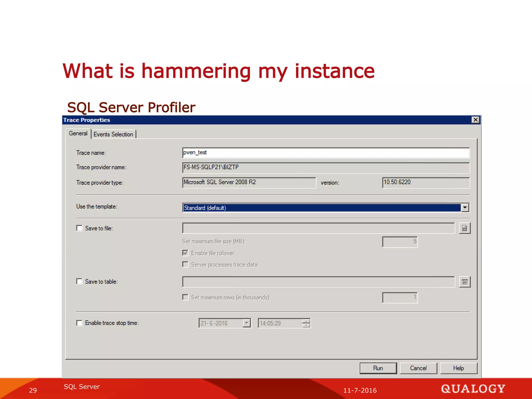Toggle Enable trace stop time checkbox
Screen dimensions: 532x399
click(x=79, y=323)
